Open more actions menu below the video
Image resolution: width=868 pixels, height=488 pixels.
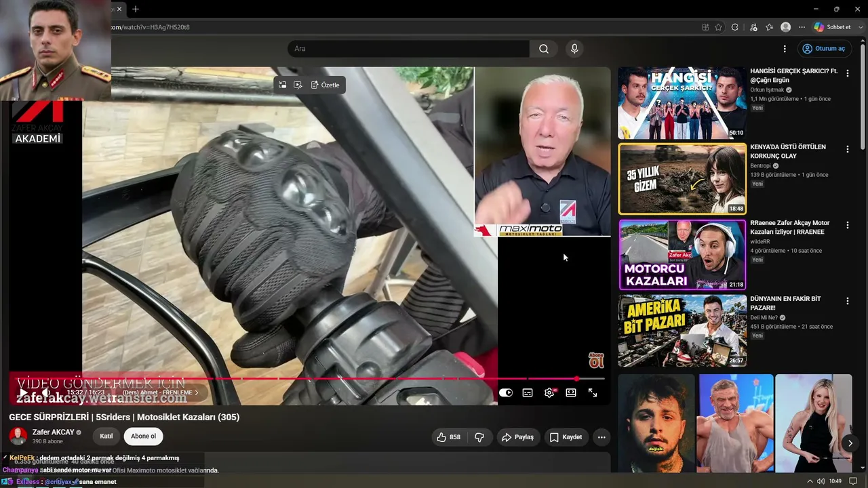601,437
